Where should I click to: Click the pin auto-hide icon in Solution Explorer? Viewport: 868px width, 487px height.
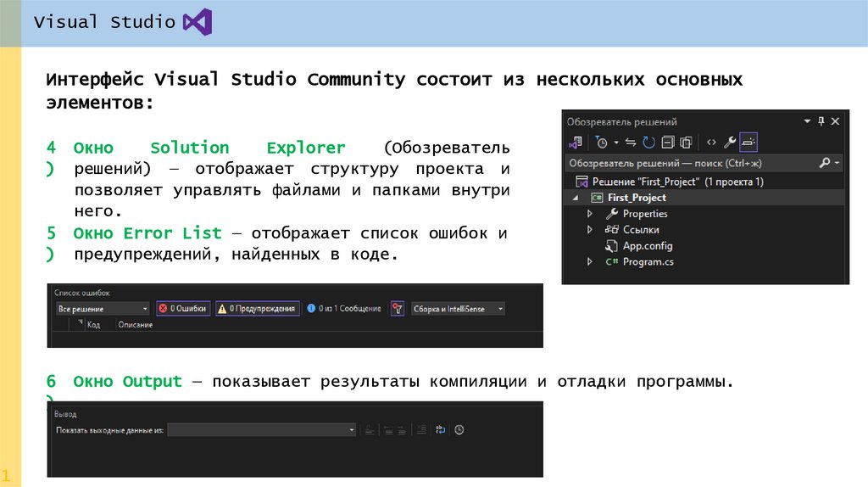tap(821, 120)
